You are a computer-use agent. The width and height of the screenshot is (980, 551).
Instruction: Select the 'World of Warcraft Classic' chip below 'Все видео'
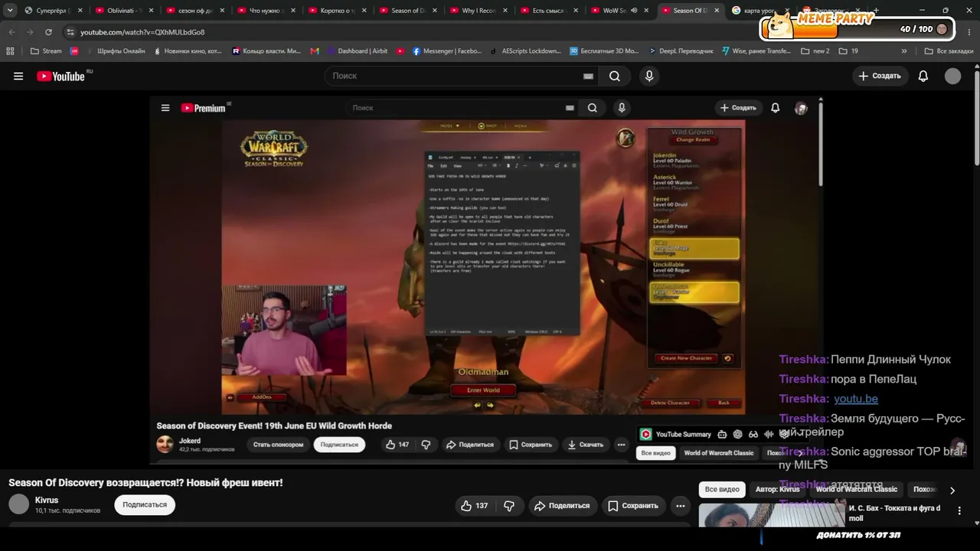coord(856,490)
